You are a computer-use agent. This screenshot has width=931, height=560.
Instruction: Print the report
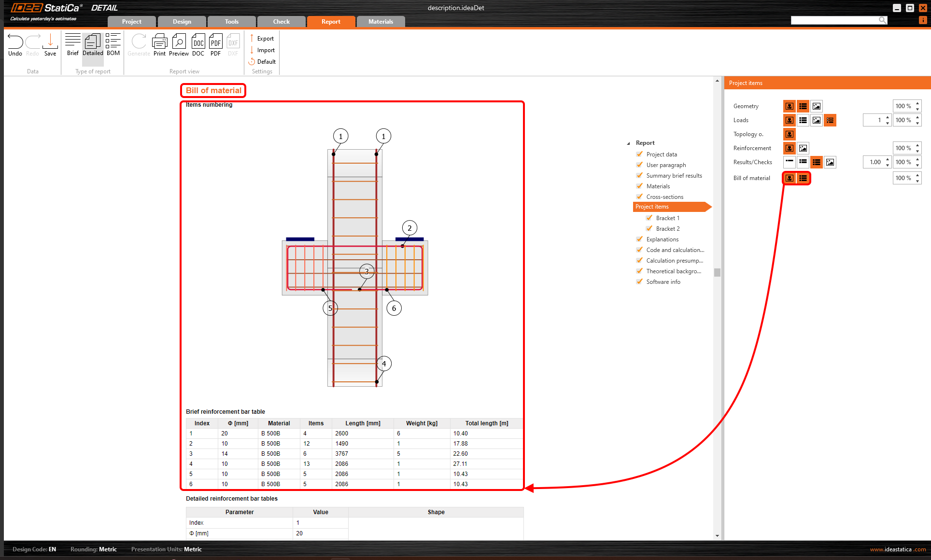click(159, 45)
